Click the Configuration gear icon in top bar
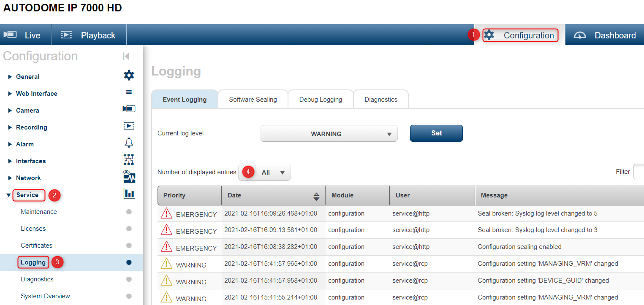Image resolution: width=644 pixels, height=305 pixels. click(x=489, y=35)
